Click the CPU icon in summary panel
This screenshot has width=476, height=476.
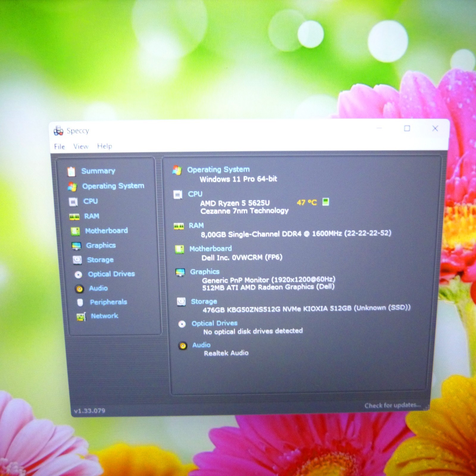[178, 195]
